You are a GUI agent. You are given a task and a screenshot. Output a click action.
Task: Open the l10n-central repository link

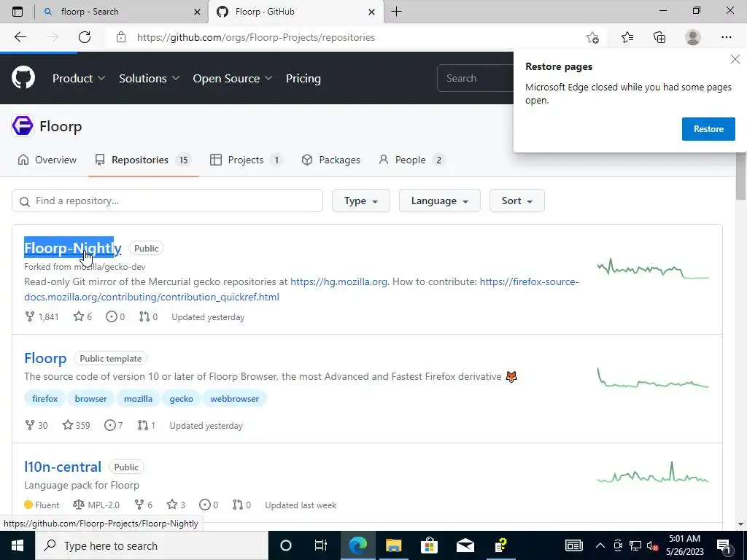point(63,467)
